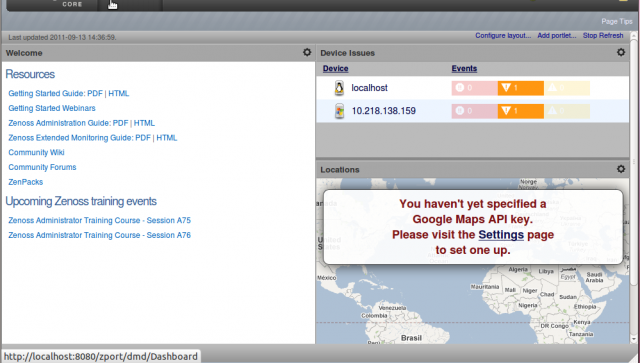Open Training Course Session A75 link

coord(100,220)
